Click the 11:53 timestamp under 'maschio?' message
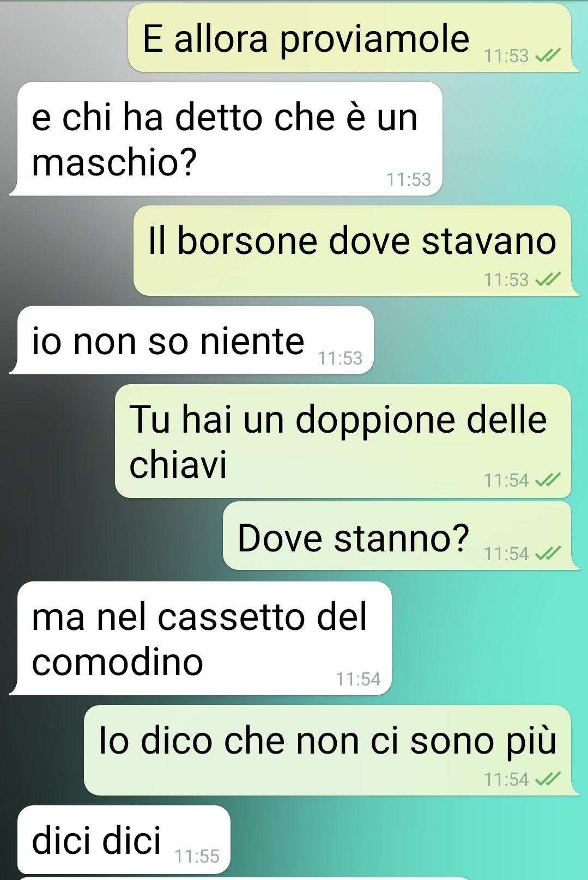Image resolution: width=588 pixels, height=880 pixels. (409, 179)
